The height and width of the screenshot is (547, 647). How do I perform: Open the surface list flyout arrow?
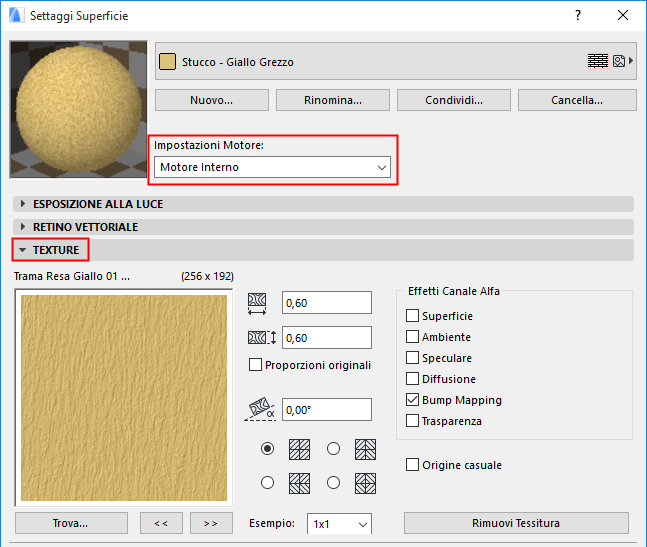pyautogui.click(x=631, y=61)
